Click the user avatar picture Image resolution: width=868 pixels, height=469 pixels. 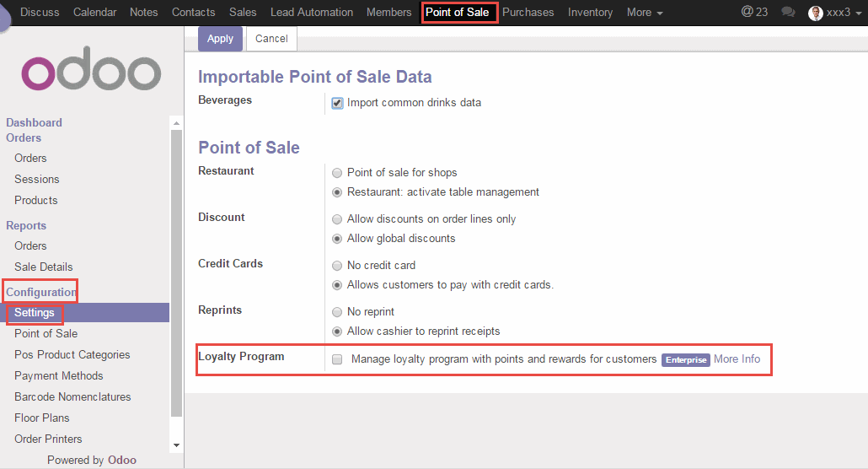click(x=815, y=13)
